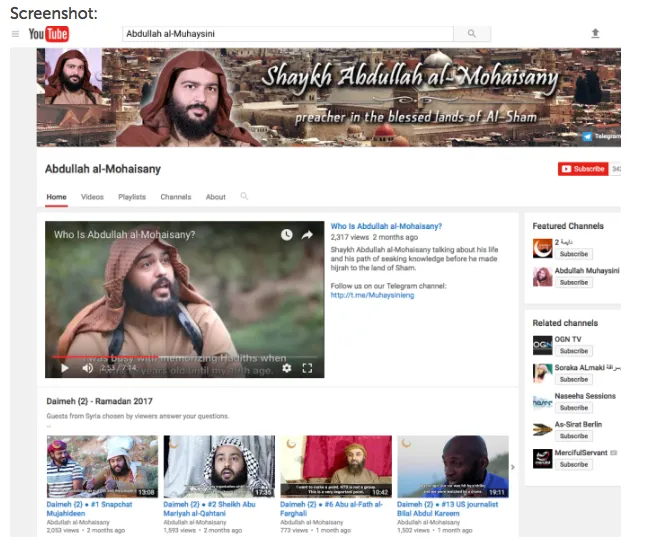
Task: Open the OGN TV channel icon
Action: pos(542,345)
